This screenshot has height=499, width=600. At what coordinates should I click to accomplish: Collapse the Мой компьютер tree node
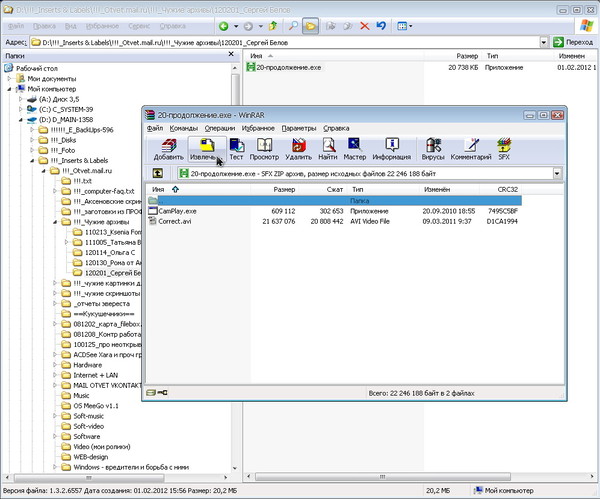pyautogui.click(x=10, y=89)
